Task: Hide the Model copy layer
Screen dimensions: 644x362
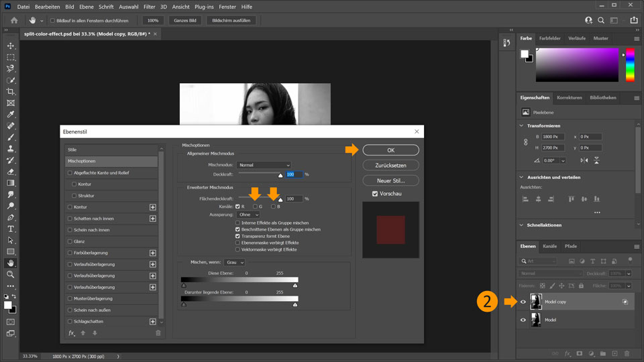Action: [523, 302]
